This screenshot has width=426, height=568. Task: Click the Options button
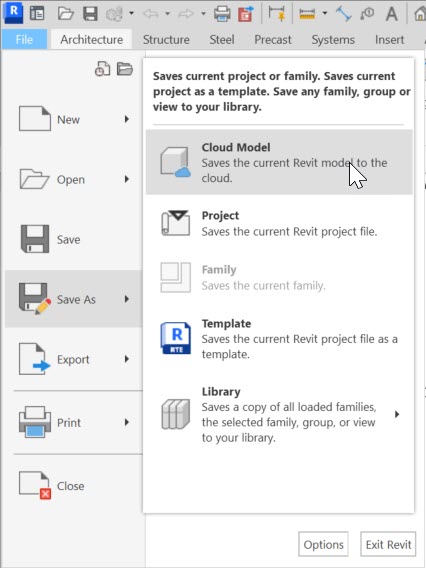(x=323, y=544)
